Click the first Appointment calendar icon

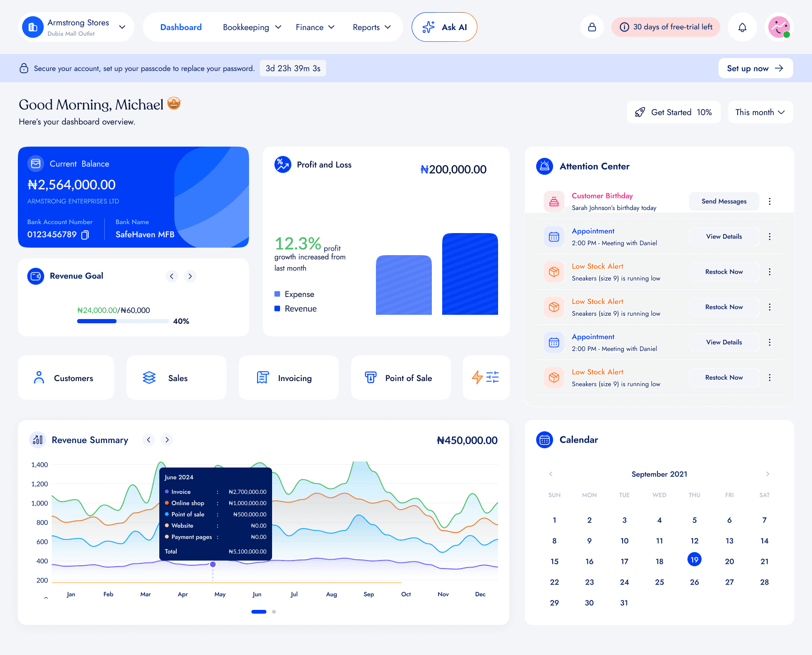(554, 237)
